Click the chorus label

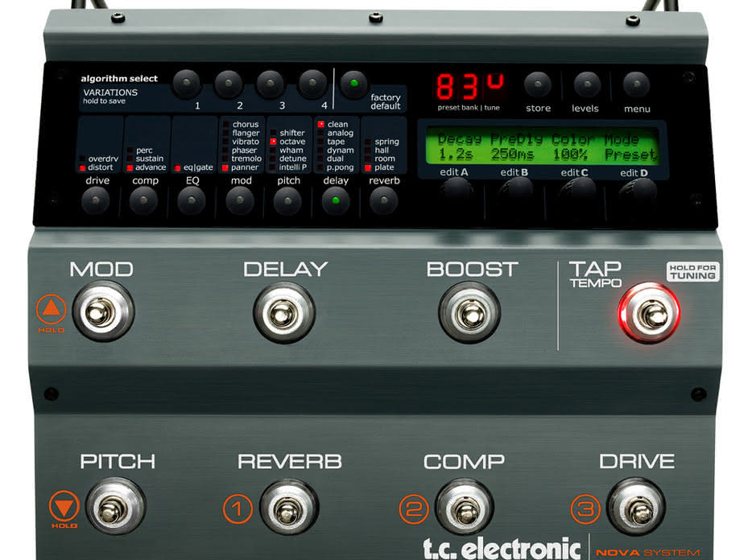(246, 125)
